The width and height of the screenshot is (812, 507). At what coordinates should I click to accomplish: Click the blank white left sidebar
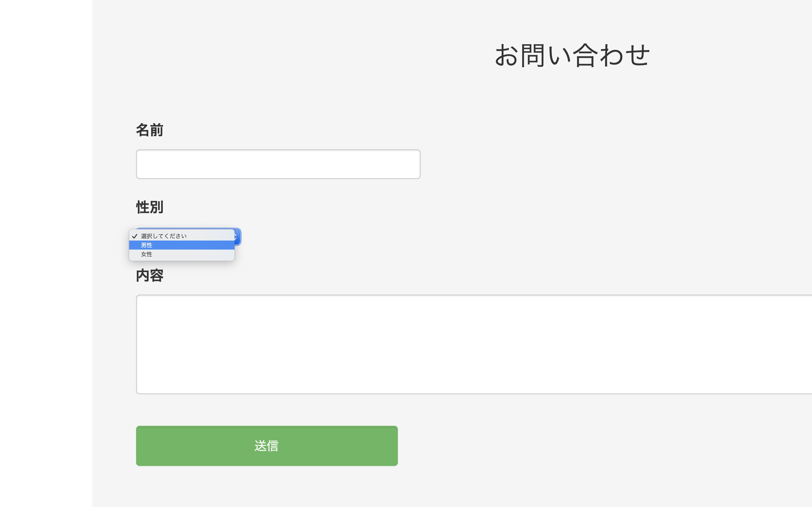[x=46, y=253]
